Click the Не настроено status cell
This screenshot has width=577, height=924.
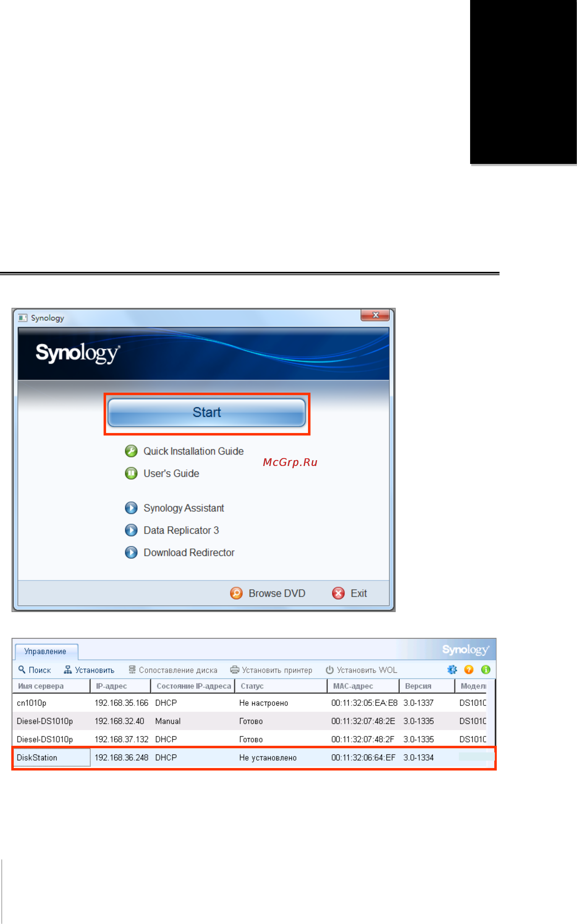point(264,703)
